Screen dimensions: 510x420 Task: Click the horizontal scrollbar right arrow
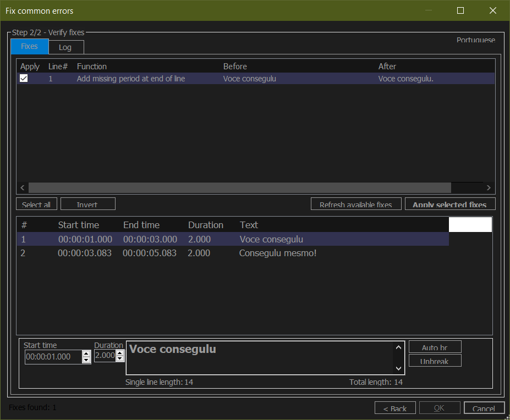coord(488,187)
